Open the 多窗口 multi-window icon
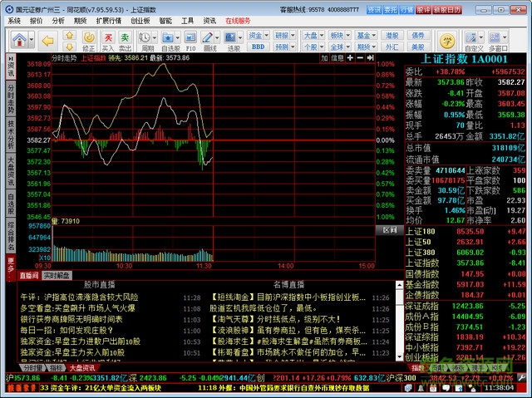This screenshot has height=398, width=532. point(498,41)
